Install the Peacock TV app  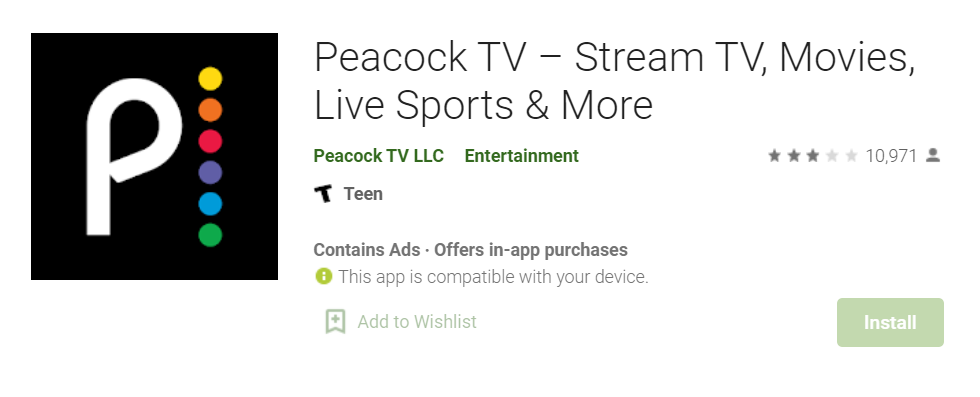click(x=890, y=323)
